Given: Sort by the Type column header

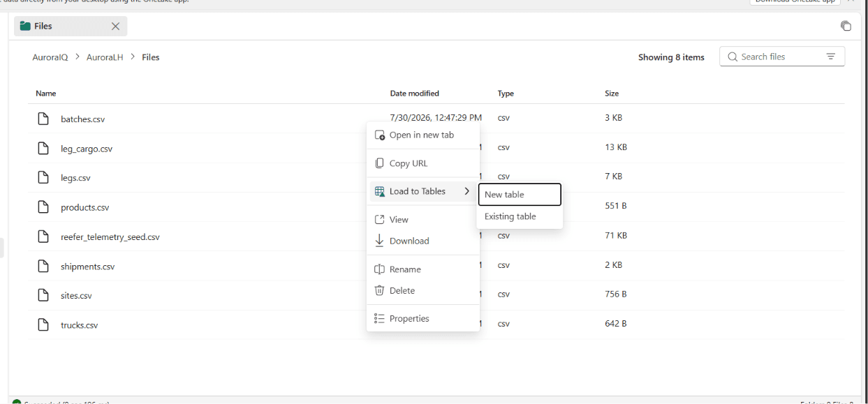Looking at the screenshot, I should 506,93.
